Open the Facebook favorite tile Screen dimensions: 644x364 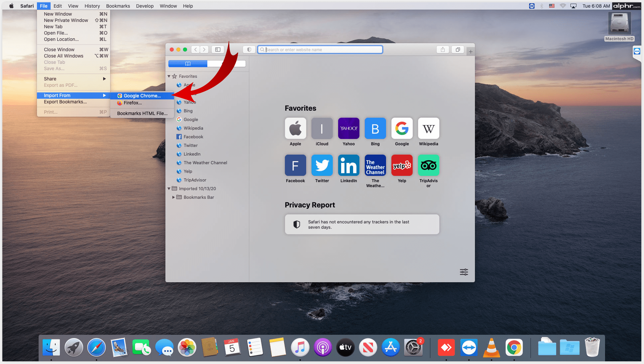click(x=295, y=165)
